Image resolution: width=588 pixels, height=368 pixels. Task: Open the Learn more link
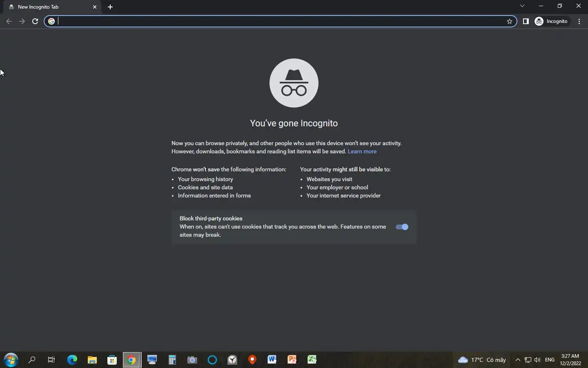pos(362,151)
